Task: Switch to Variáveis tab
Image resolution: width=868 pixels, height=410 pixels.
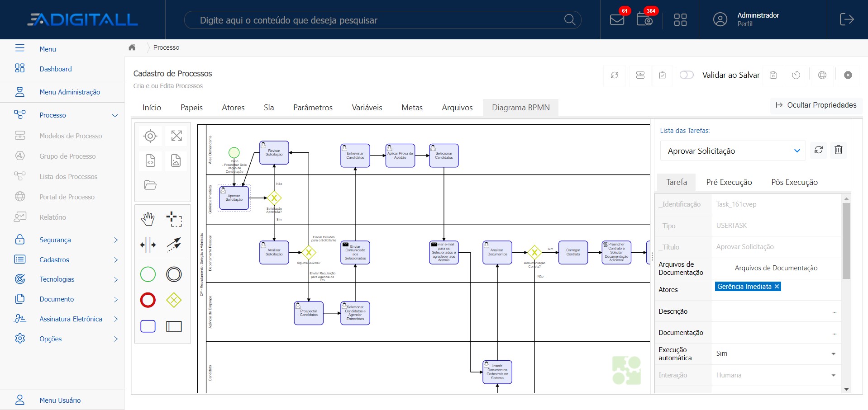Action: [x=367, y=108]
